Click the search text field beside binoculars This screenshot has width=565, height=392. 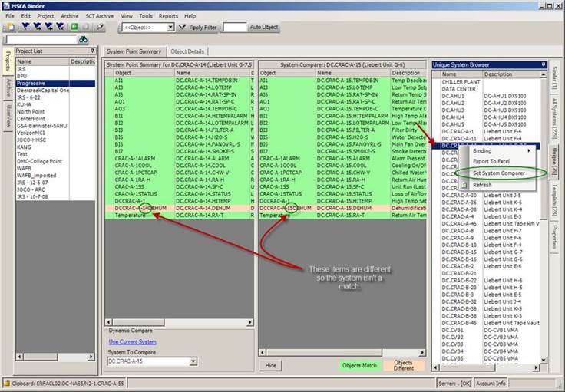pos(41,40)
